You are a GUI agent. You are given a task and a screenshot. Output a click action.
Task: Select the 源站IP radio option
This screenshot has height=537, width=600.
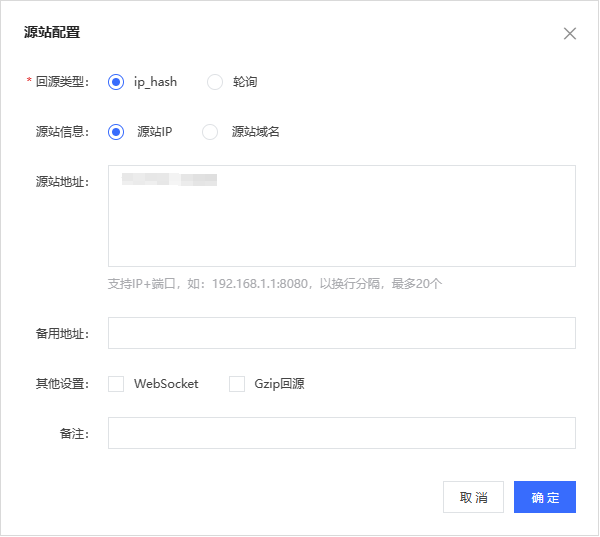[x=116, y=132]
